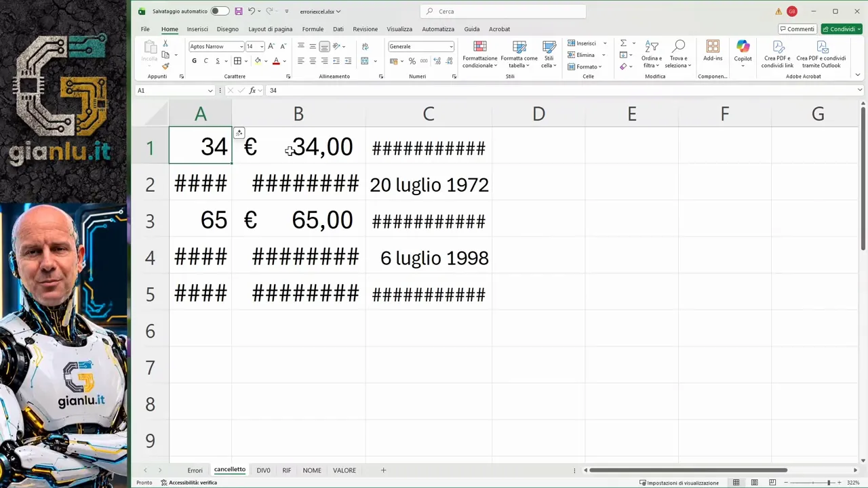Click the Save (floppy disk) icon
The width and height of the screenshot is (868, 488).
tap(239, 12)
